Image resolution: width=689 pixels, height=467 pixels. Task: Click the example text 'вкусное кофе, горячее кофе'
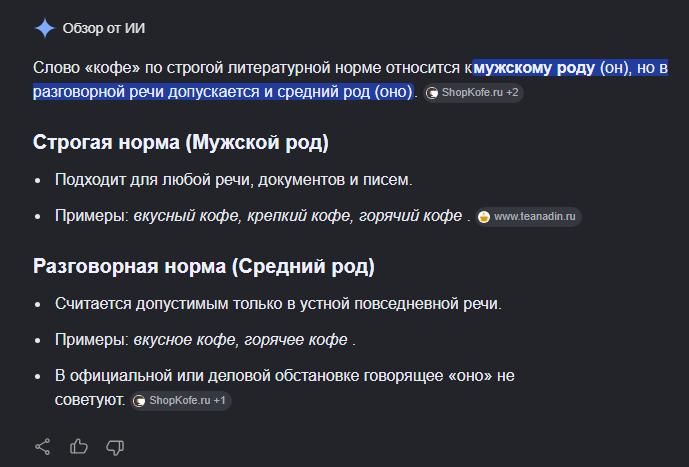pyautogui.click(x=240, y=340)
